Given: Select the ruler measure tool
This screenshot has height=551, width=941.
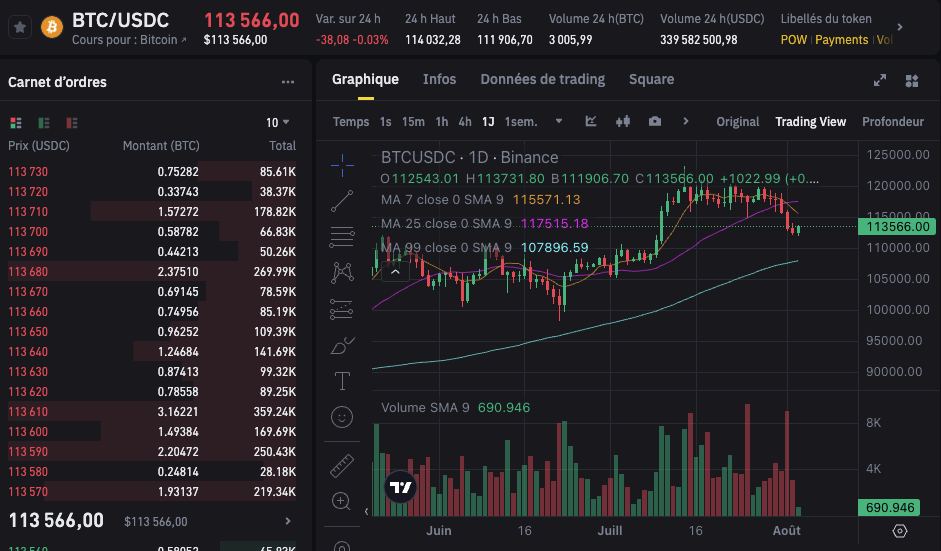Looking at the screenshot, I should click(x=342, y=466).
